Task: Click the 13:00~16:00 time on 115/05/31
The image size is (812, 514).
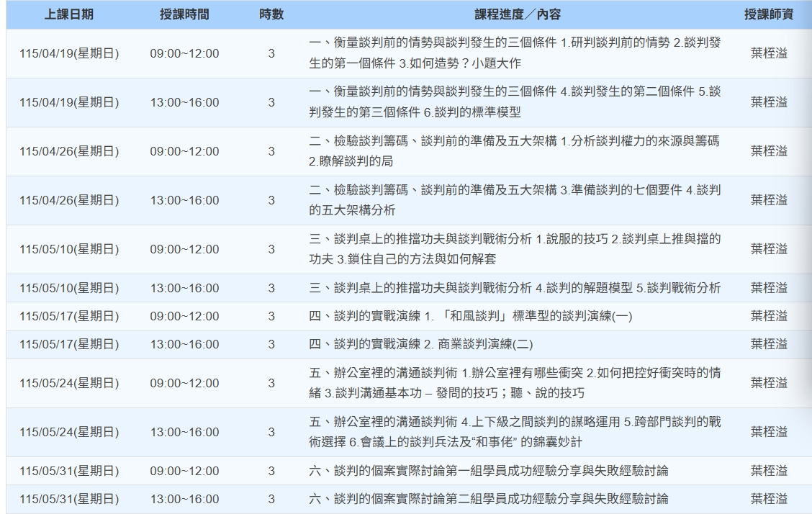Action: [184, 500]
